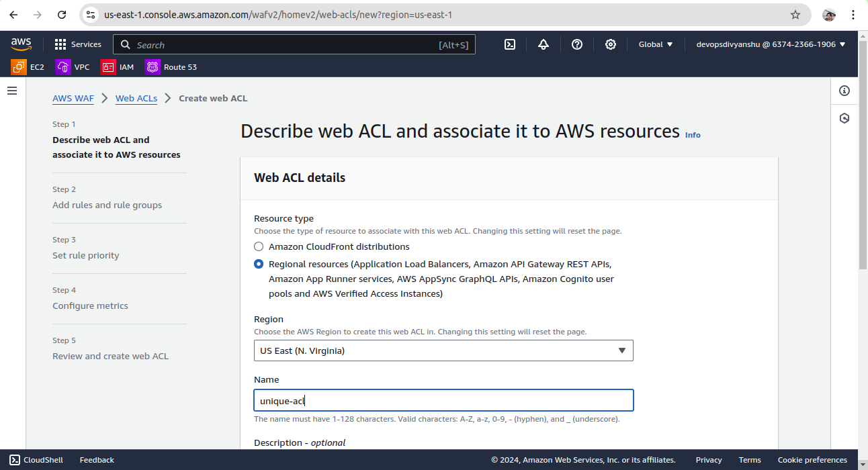Open the help question mark icon
868x470 pixels.
577,44
